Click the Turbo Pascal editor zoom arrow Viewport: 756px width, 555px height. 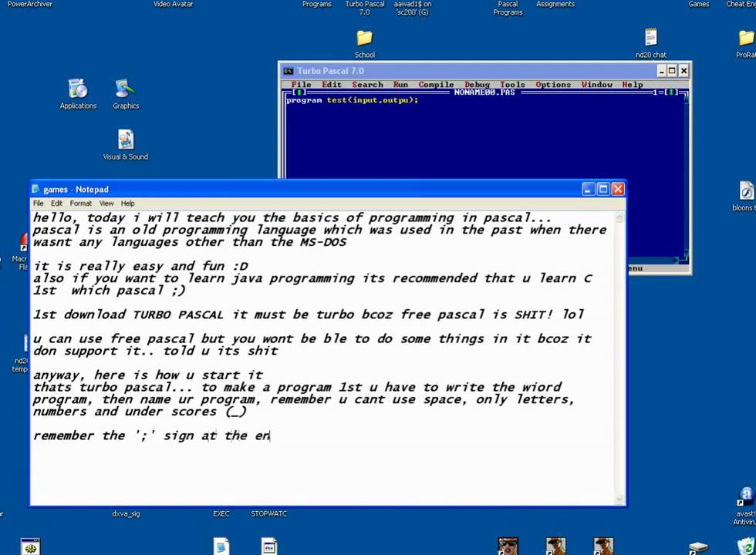tap(670, 92)
